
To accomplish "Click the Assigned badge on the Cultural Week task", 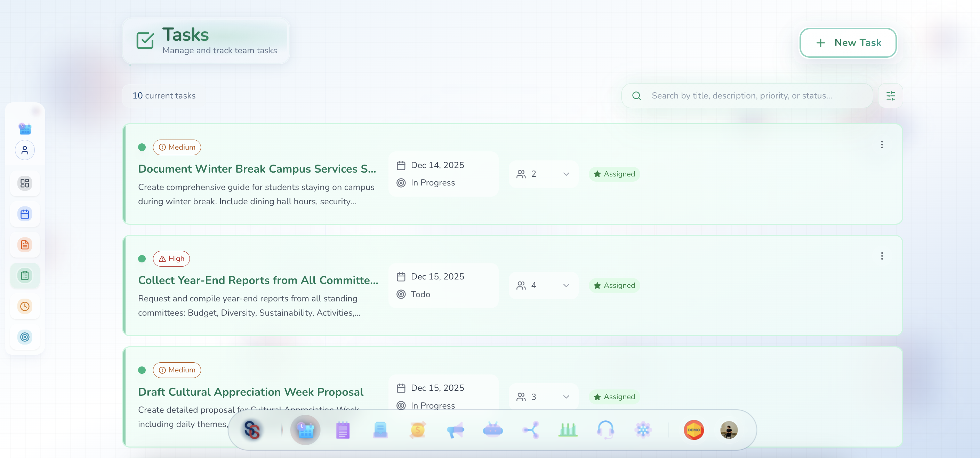I will point(614,396).
